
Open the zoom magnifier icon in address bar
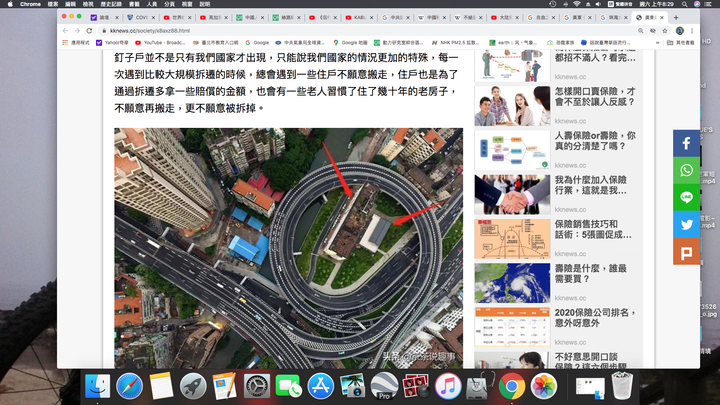point(641,31)
